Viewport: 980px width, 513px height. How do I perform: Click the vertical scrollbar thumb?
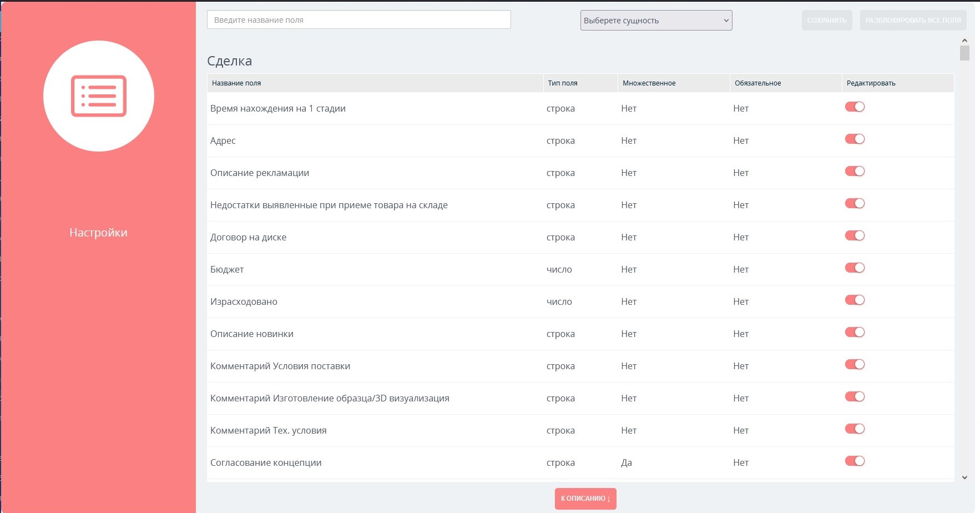tap(964, 53)
